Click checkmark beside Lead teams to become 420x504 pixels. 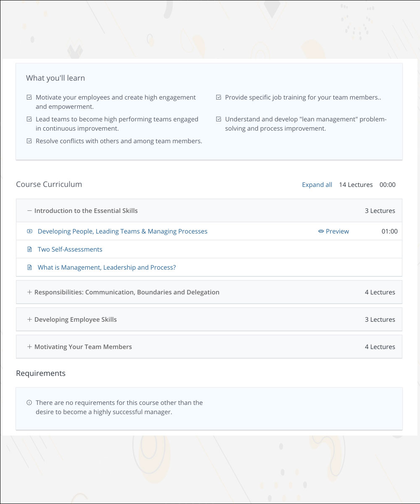(x=29, y=119)
